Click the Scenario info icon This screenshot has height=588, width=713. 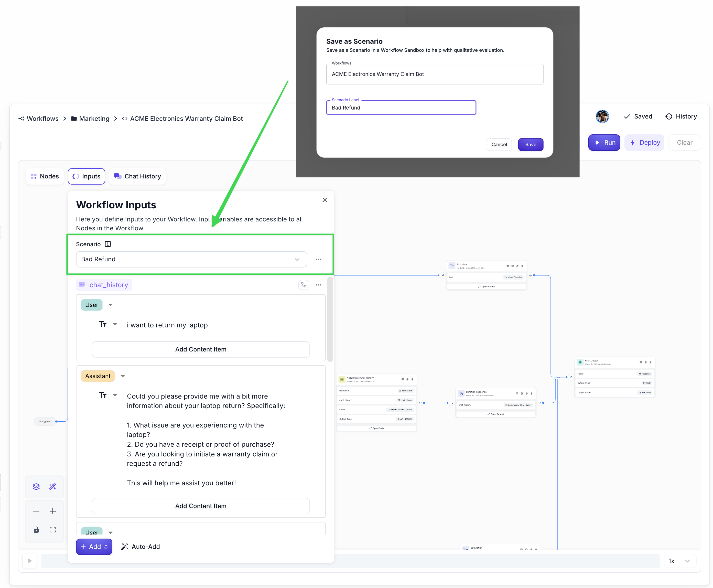point(108,244)
